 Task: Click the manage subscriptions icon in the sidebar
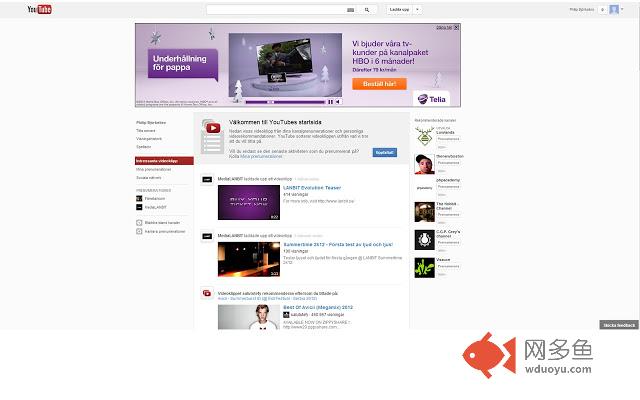[x=139, y=231]
